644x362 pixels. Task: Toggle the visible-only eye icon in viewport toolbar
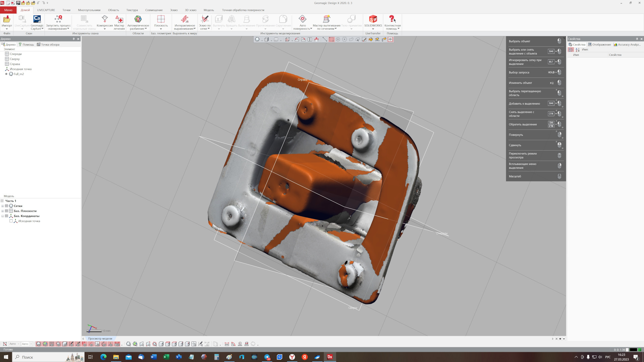(x=390, y=39)
